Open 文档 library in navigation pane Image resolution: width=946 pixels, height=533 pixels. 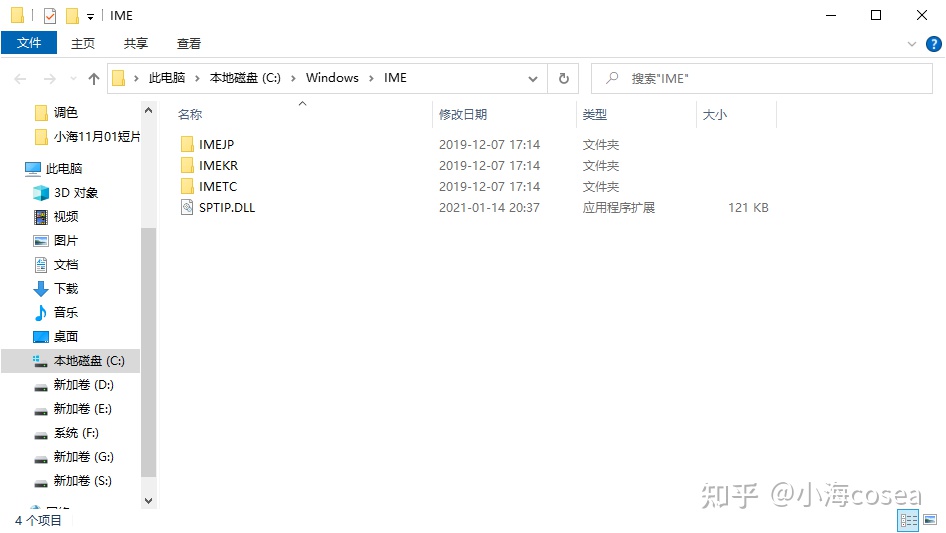66,264
